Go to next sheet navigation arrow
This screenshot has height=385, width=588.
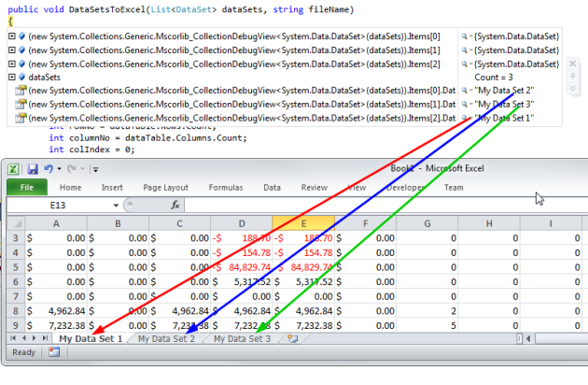[x=35, y=338]
